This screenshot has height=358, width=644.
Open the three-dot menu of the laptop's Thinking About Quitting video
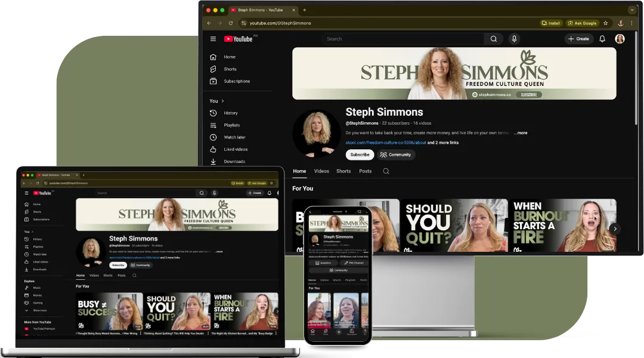click(208, 334)
